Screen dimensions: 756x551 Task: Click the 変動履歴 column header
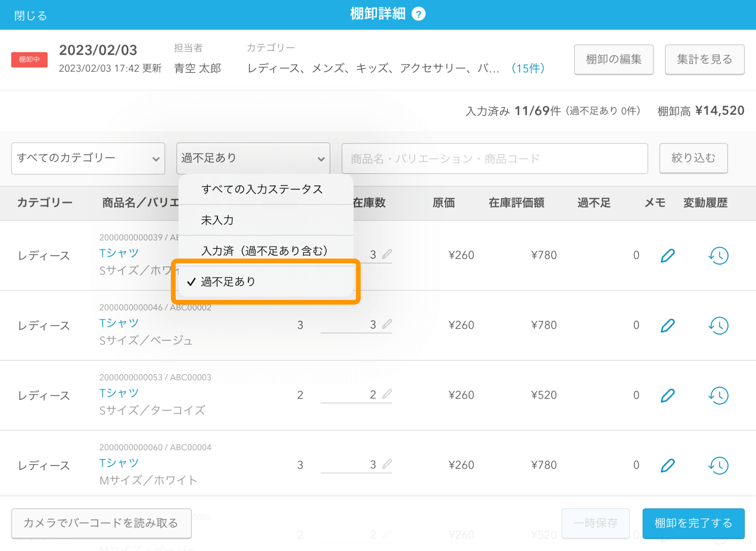(x=705, y=203)
